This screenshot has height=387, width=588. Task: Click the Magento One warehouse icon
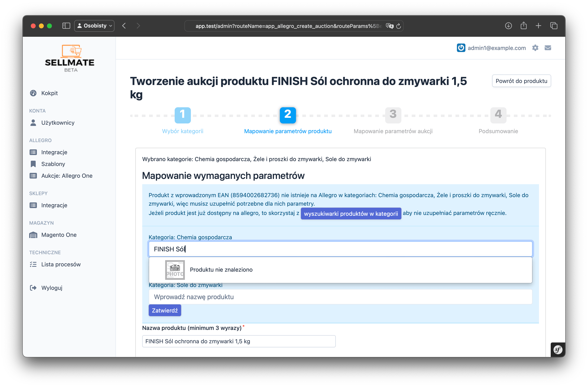tap(33, 235)
